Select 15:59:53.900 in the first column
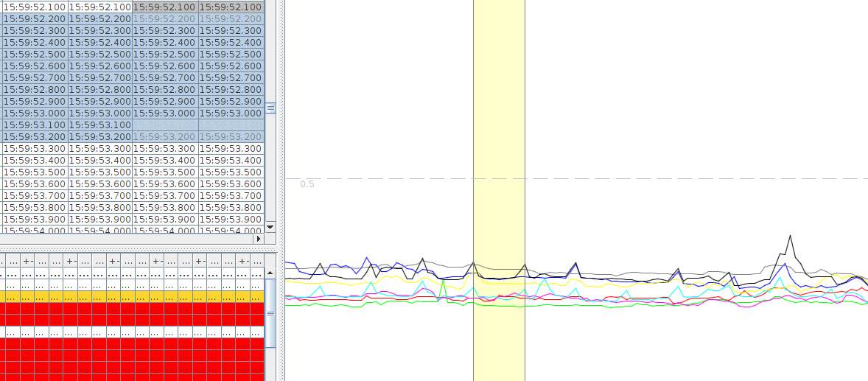Viewport: 868px width, 381px height. click(x=34, y=220)
